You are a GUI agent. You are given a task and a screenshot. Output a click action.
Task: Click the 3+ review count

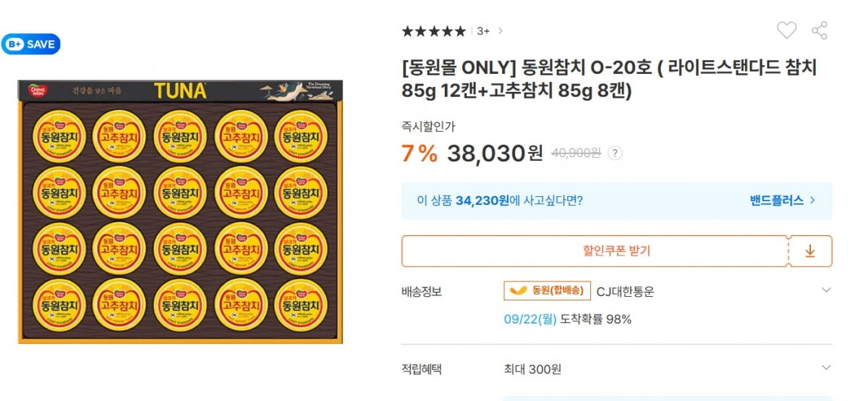point(483,31)
